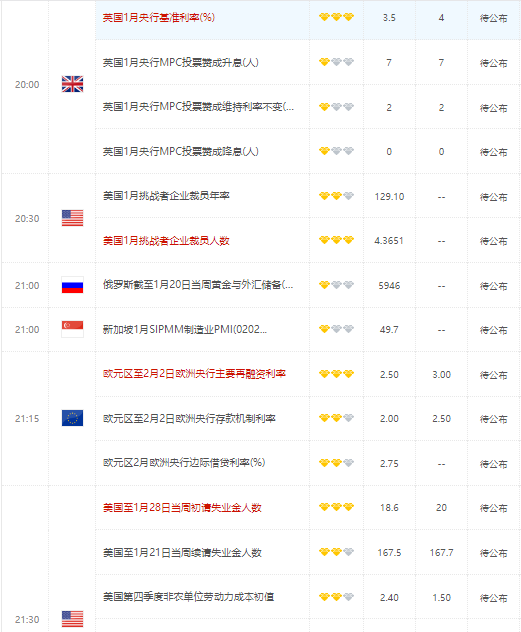
Task: Click forecast value 3.00 for 主要再融资利率
Action: (442, 374)
